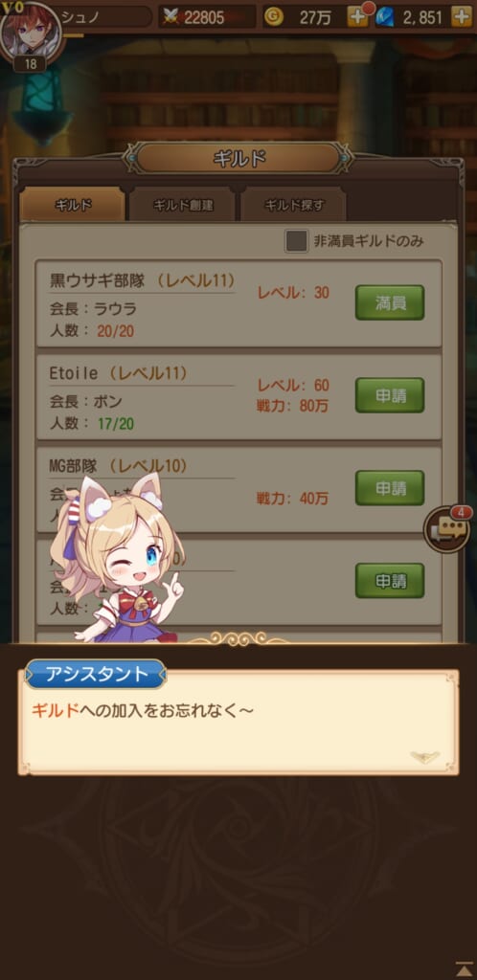Apply to MG部隊 guild with 申請
This screenshot has width=477, height=980.
pos(390,488)
